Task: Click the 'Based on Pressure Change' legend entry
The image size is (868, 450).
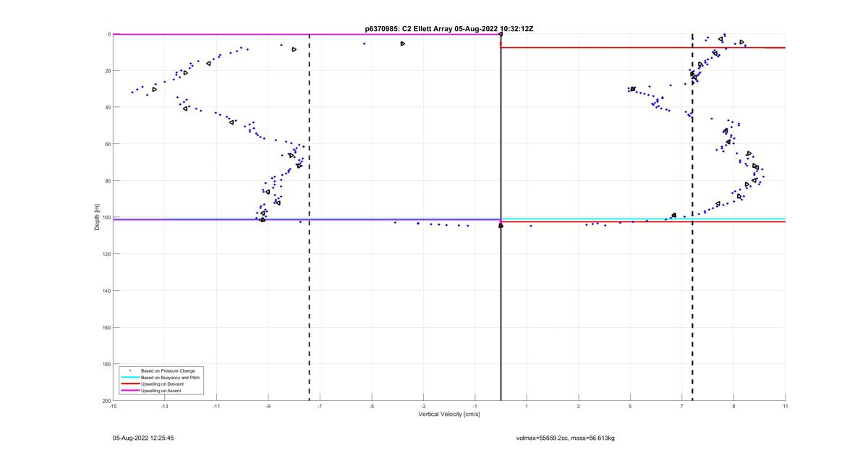Action: click(x=168, y=370)
